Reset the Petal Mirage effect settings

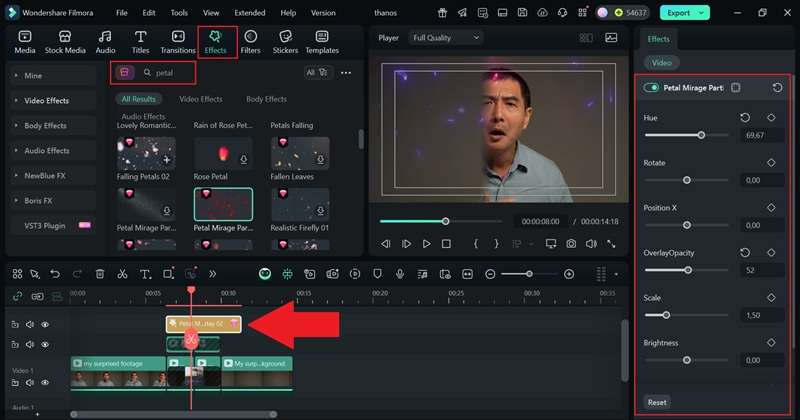tap(777, 88)
